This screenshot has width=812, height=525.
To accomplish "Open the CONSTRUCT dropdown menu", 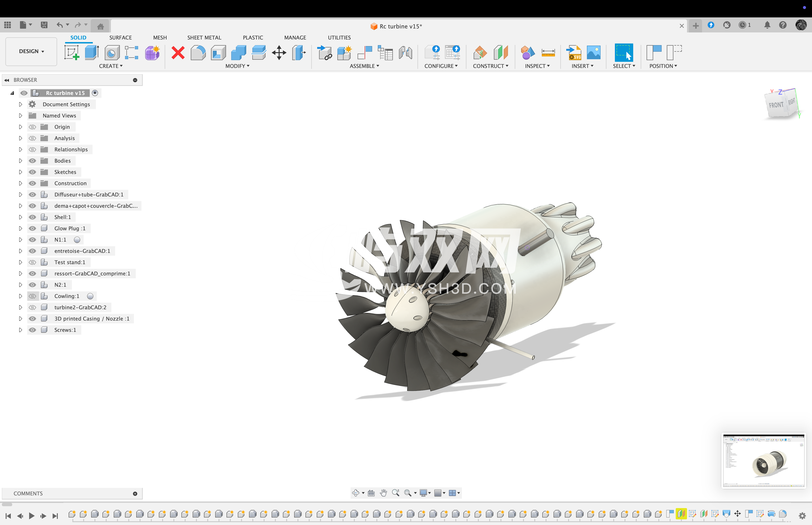I will (x=490, y=66).
